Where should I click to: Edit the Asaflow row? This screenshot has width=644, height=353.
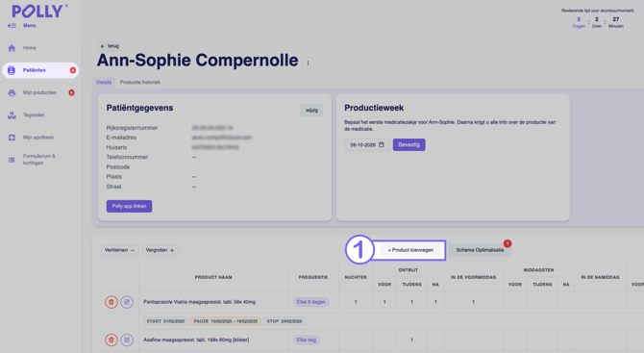[x=127, y=340]
